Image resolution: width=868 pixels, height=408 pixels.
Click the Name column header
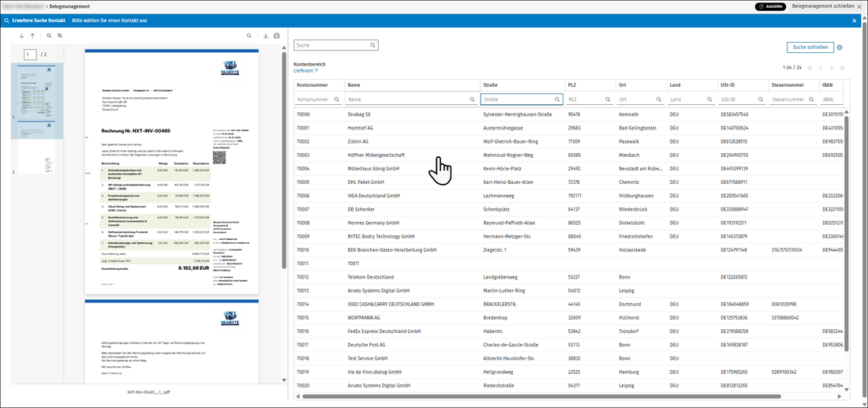411,85
